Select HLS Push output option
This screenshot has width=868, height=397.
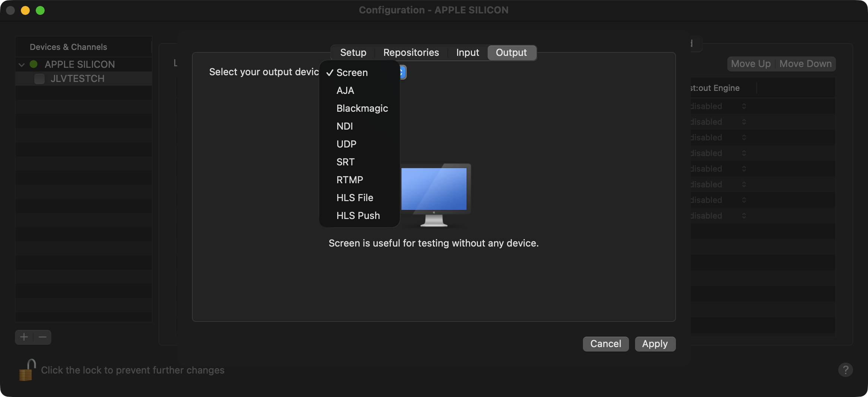[x=358, y=216]
